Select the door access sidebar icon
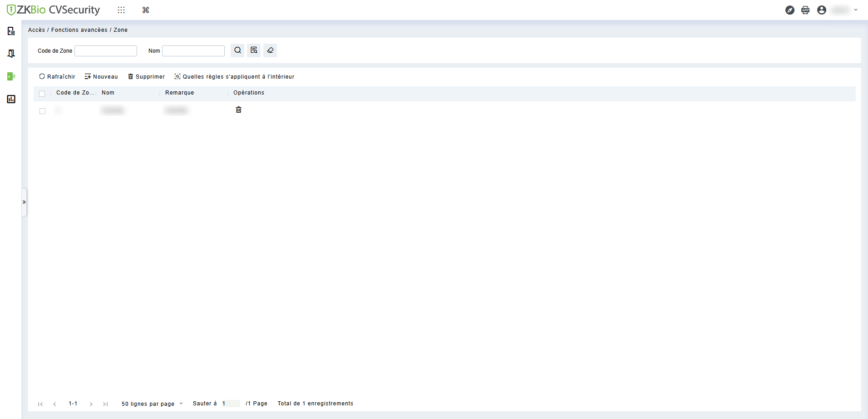868x419 pixels. [x=11, y=54]
